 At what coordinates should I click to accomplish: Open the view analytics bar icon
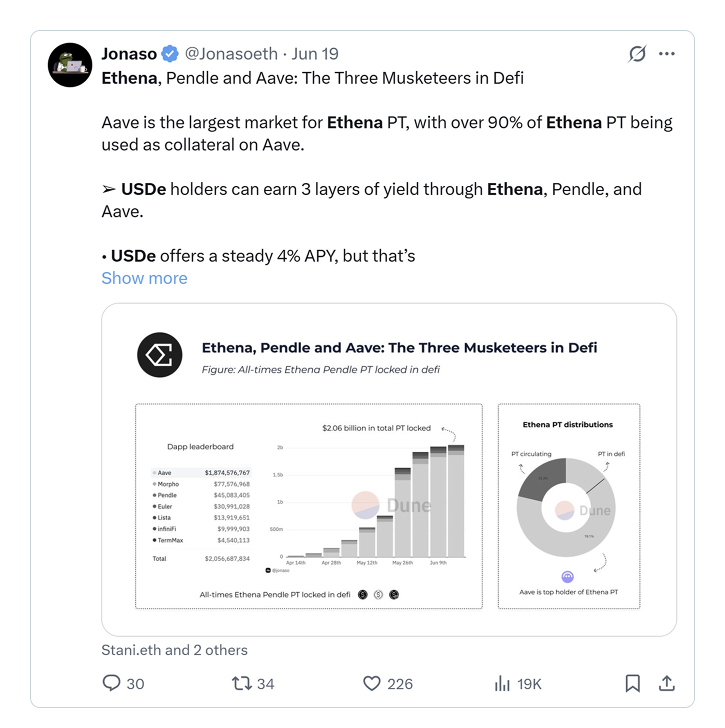502,683
